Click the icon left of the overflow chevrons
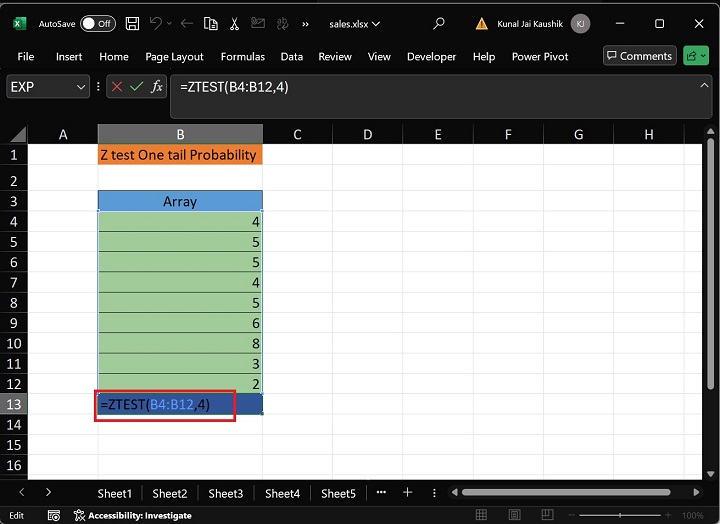The width and height of the screenshot is (720, 524). (282, 23)
